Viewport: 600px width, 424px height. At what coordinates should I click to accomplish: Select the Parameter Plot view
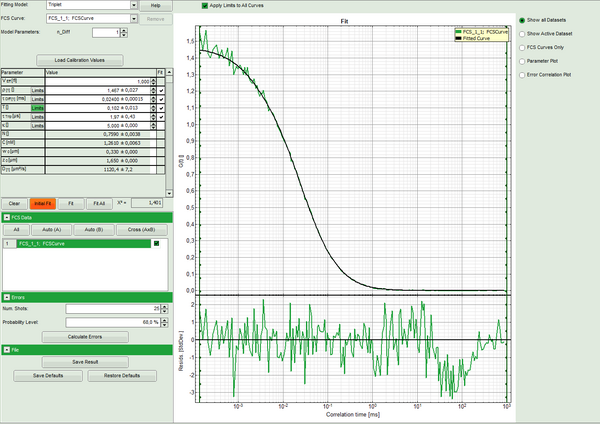click(x=520, y=60)
